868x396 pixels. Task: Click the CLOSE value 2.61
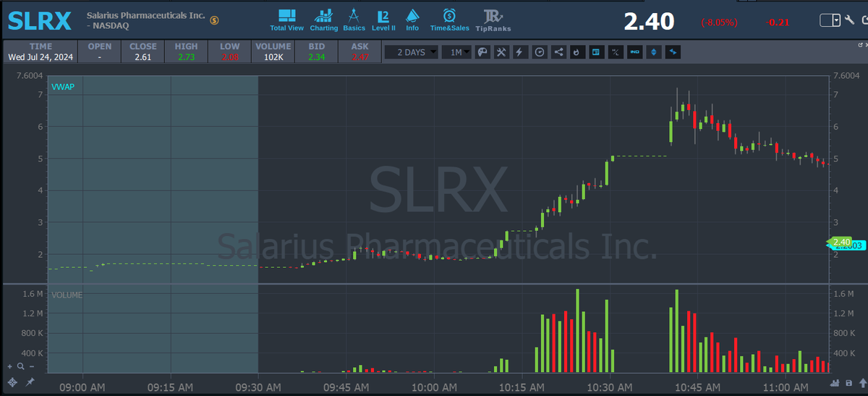[x=142, y=56]
